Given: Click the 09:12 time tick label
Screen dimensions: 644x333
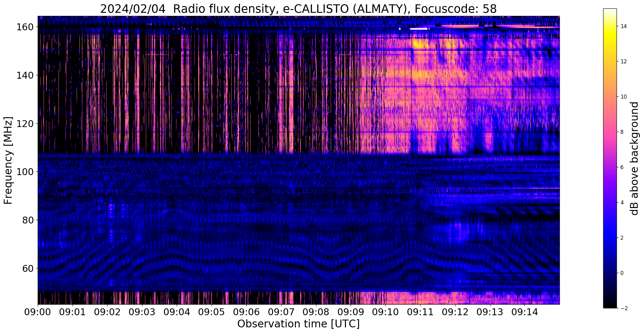Looking at the screenshot, I should [x=455, y=312].
